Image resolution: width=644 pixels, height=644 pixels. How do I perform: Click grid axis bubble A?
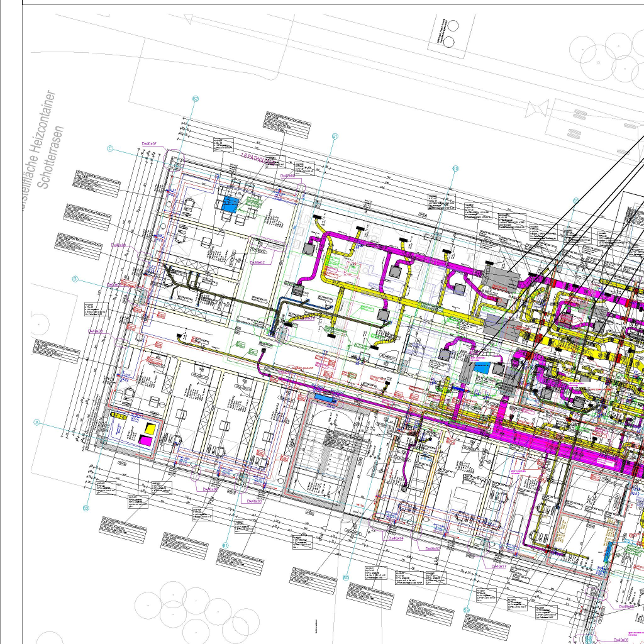click(x=37, y=423)
